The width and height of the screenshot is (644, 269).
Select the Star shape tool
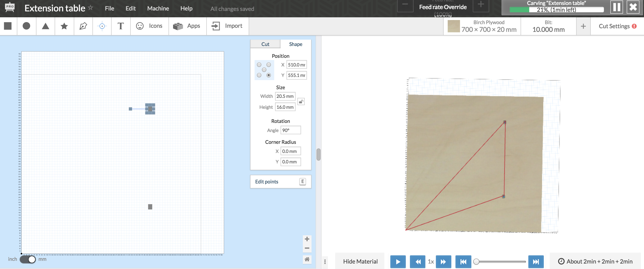[x=64, y=26]
